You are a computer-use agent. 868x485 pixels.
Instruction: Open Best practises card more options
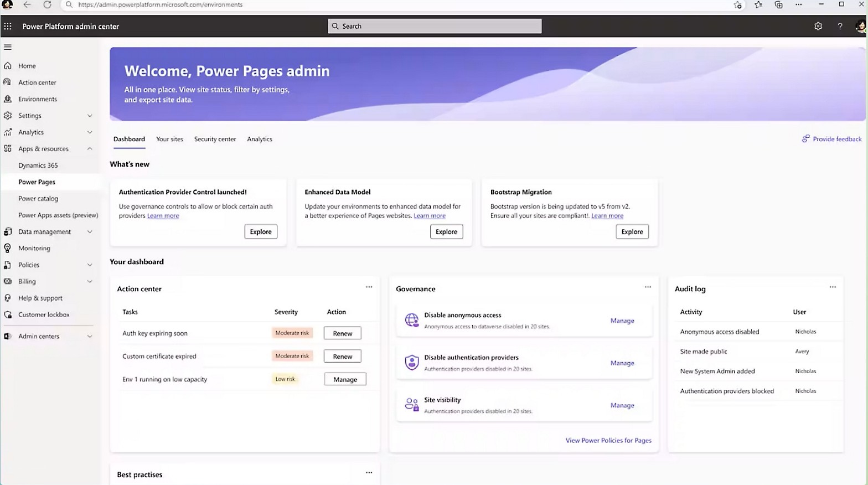[369, 472]
